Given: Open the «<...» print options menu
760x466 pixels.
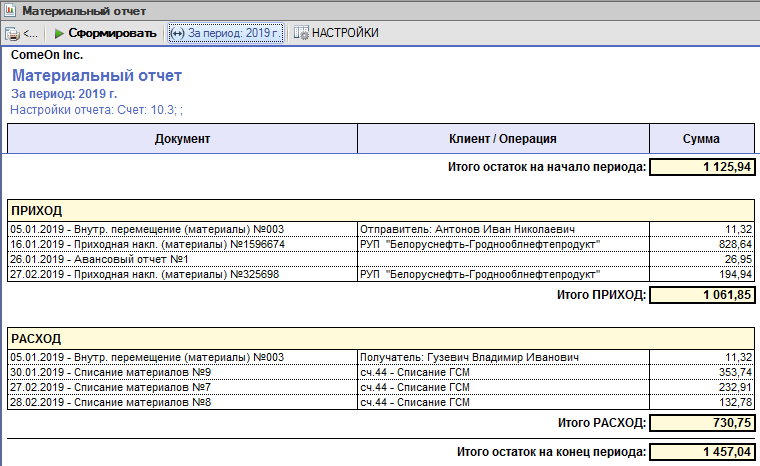Looking at the screenshot, I should [31, 33].
